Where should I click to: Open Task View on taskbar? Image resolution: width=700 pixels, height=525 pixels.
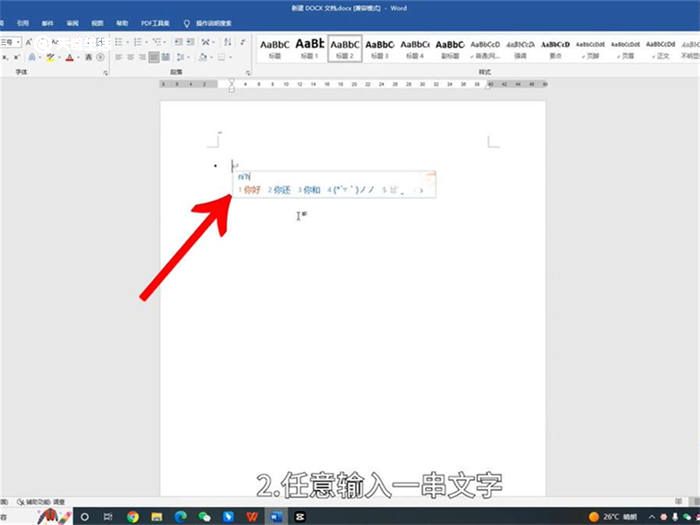(108, 517)
